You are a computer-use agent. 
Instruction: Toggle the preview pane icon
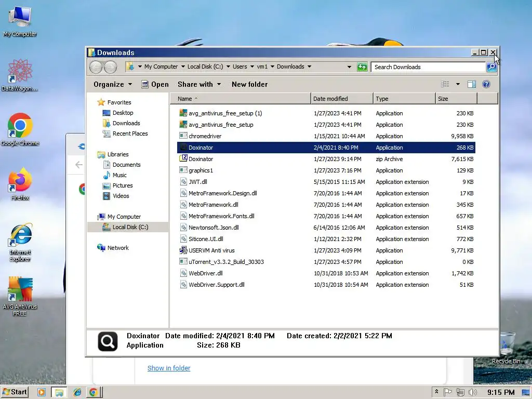472,84
